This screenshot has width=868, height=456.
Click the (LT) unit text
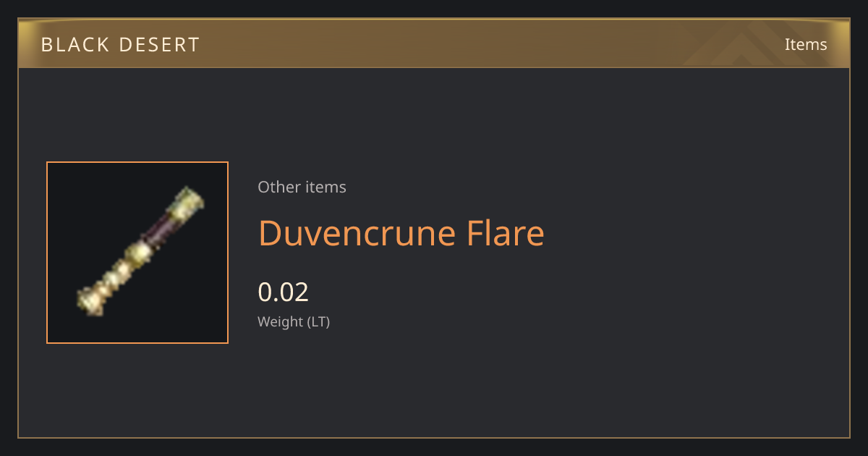coord(318,321)
